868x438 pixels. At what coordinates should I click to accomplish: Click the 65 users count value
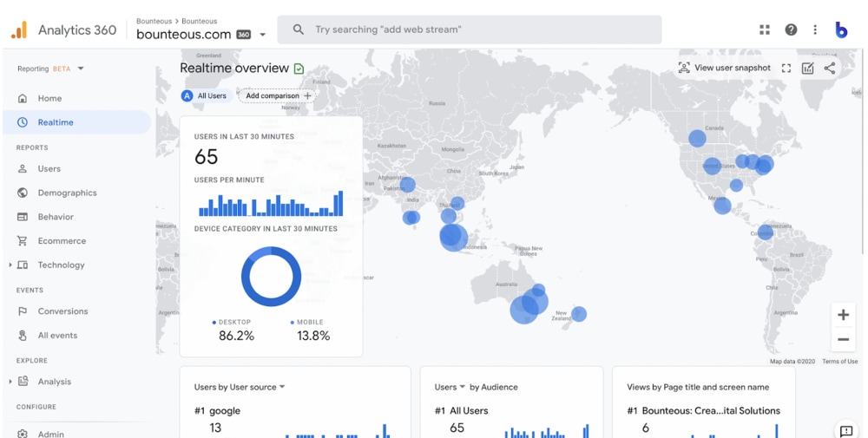(x=206, y=157)
